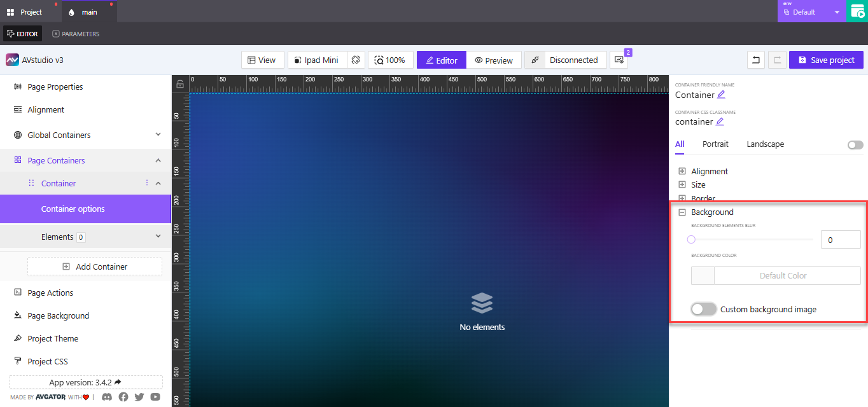Click the undo arrow icon near Save project
Image resolution: width=868 pixels, height=407 pixels.
point(756,59)
